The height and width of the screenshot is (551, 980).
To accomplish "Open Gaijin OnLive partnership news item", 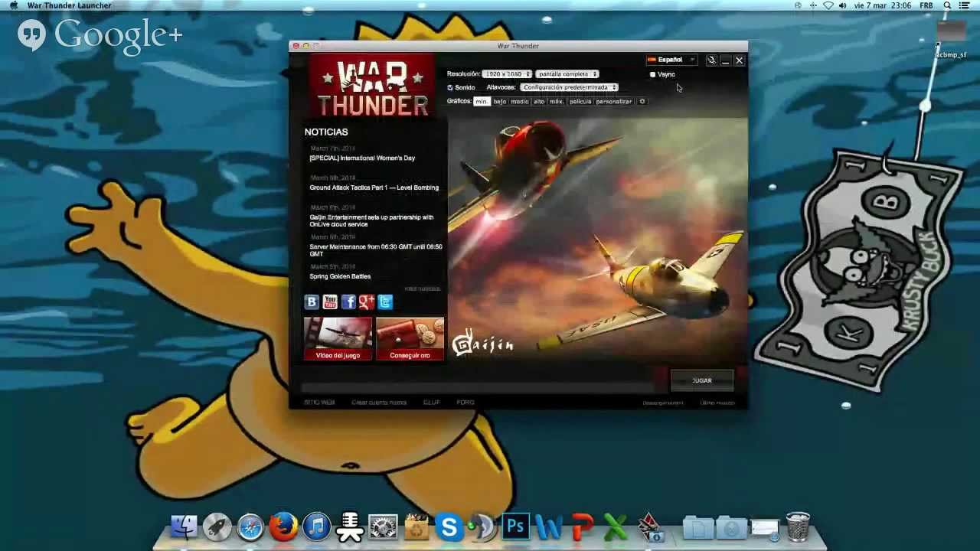I will point(371,220).
